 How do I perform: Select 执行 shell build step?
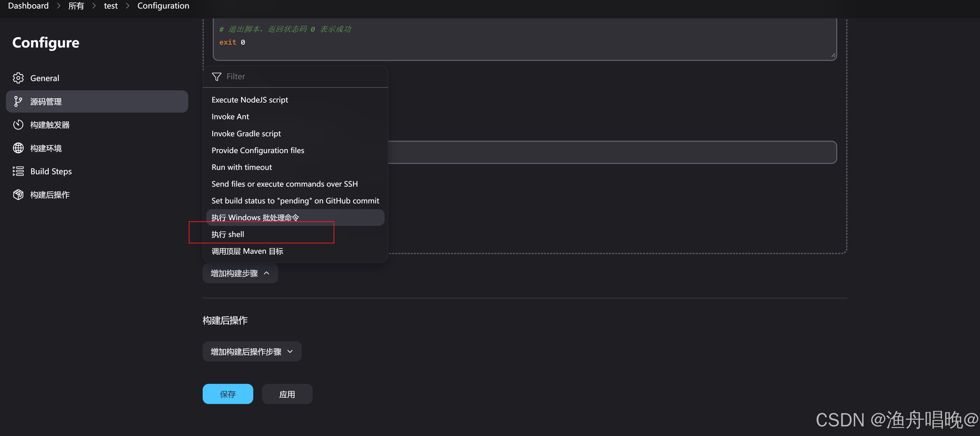pos(295,234)
